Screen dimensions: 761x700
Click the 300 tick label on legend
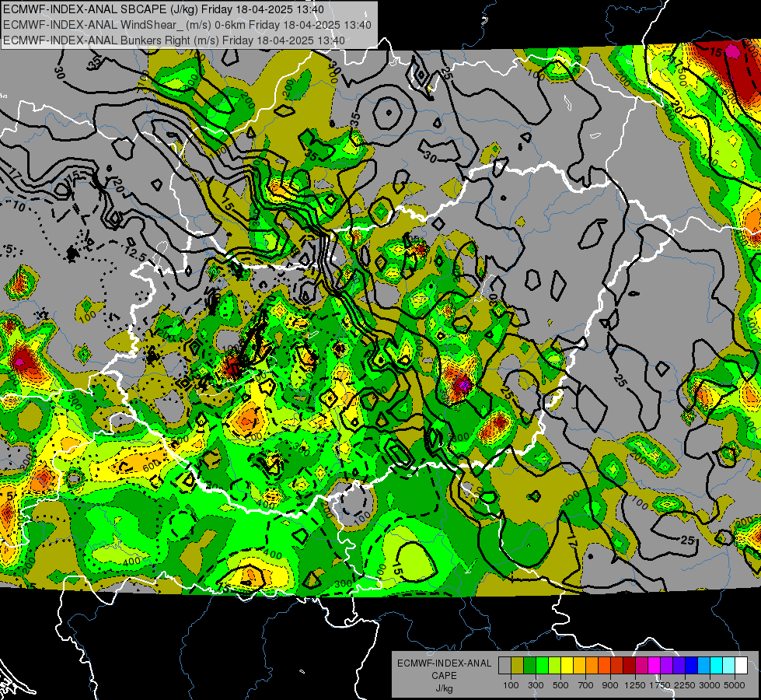pyautogui.click(x=536, y=685)
